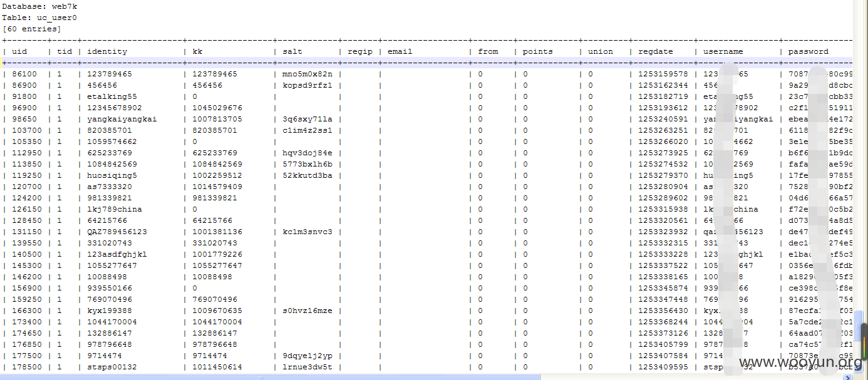Select uid value 86100
The width and height of the screenshot is (868, 380).
[x=24, y=74]
